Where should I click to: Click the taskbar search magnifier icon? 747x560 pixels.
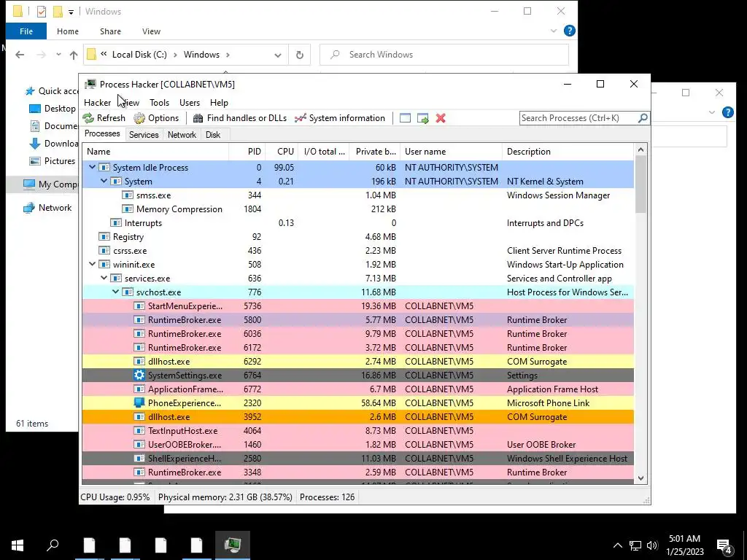pyautogui.click(x=53, y=544)
